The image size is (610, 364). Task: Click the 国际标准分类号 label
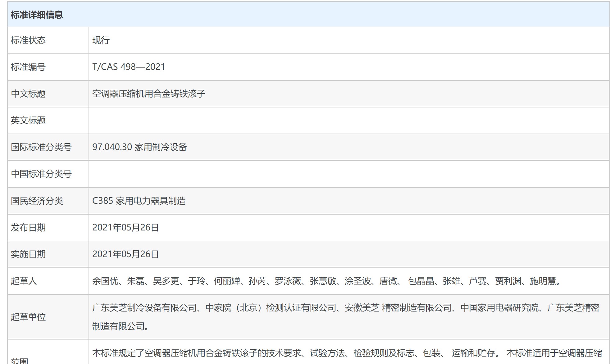pyautogui.click(x=41, y=147)
